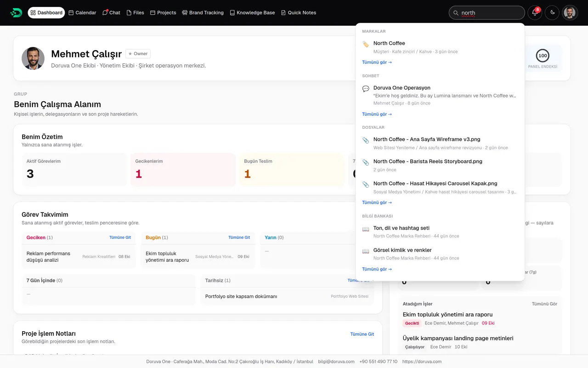Open the Chat tab
588x368 pixels.
pos(111,13)
